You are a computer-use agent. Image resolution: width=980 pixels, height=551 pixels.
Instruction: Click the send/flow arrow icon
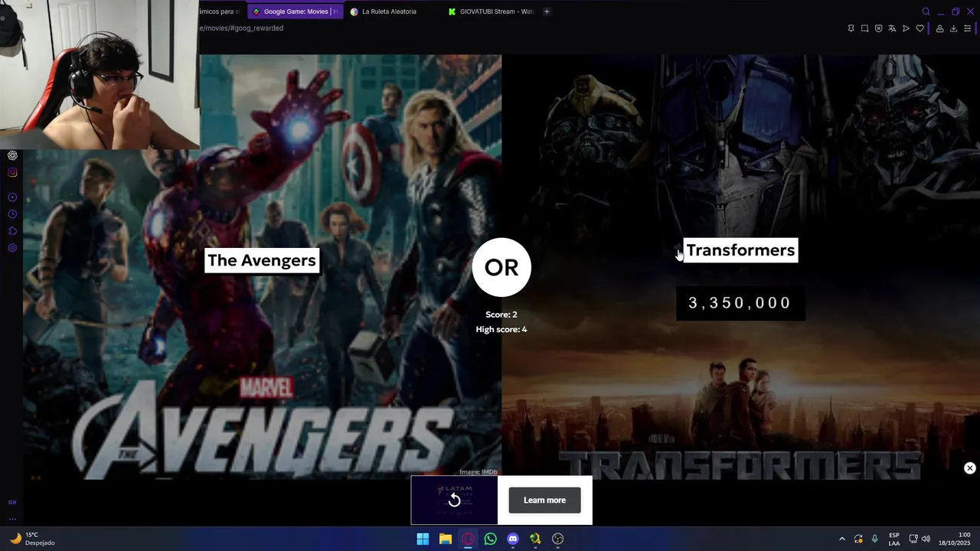point(906,28)
